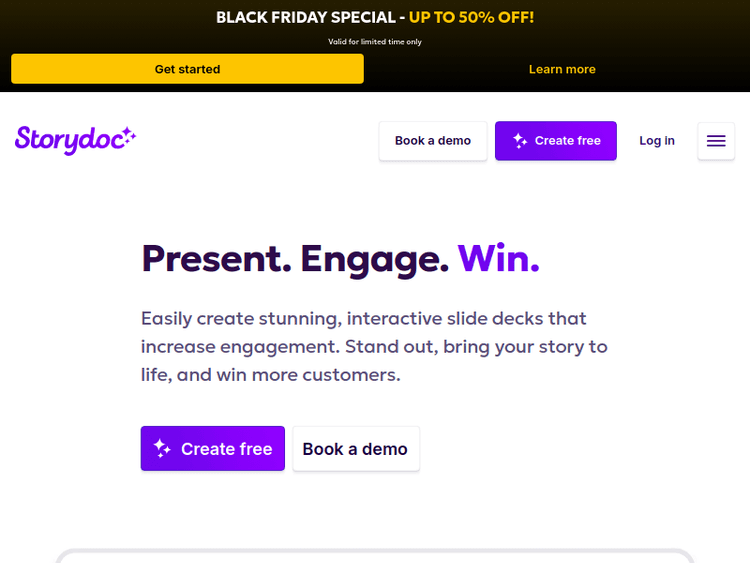Click the preview frame at the page bottom
Viewport: 750px width, 563px height.
[x=375, y=555]
